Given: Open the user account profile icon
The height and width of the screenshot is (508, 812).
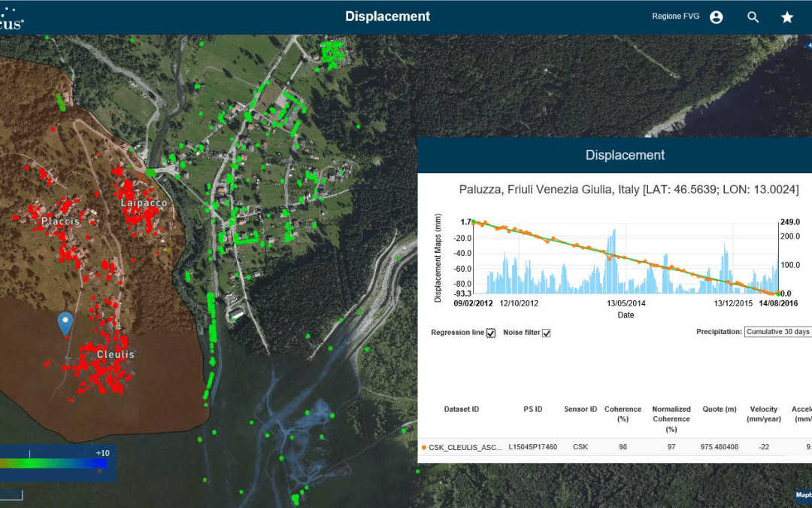Looking at the screenshot, I should pos(717,17).
